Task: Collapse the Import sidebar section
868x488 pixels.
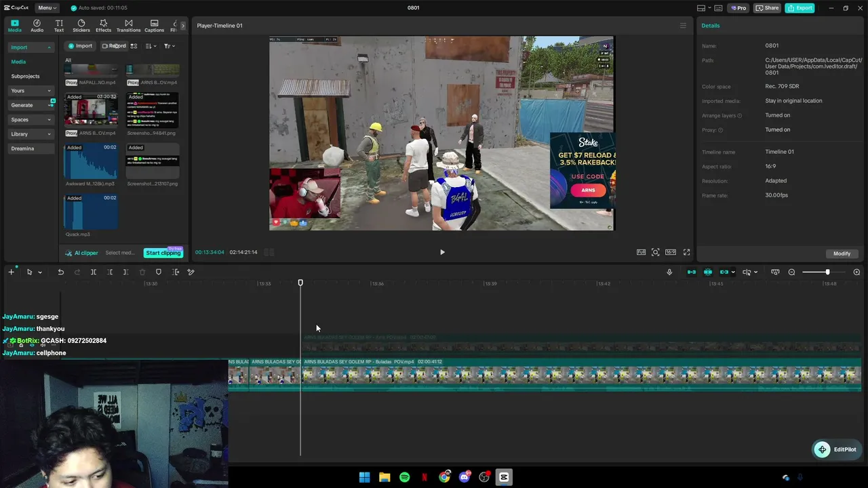Action: click(x=31, y=47)
